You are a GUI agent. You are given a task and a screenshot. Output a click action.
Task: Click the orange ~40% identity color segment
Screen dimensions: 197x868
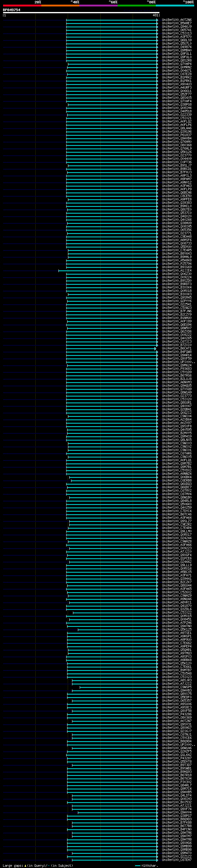click(60, 6)
